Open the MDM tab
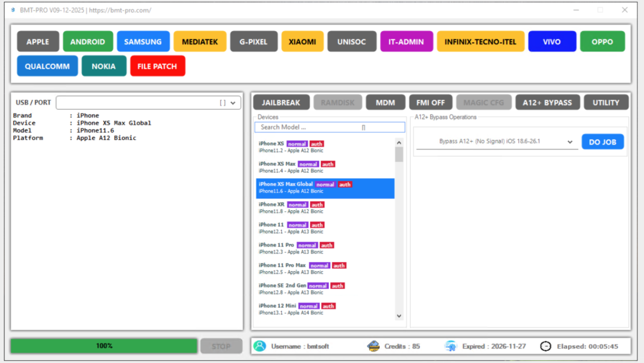 (x=385, y=103)
